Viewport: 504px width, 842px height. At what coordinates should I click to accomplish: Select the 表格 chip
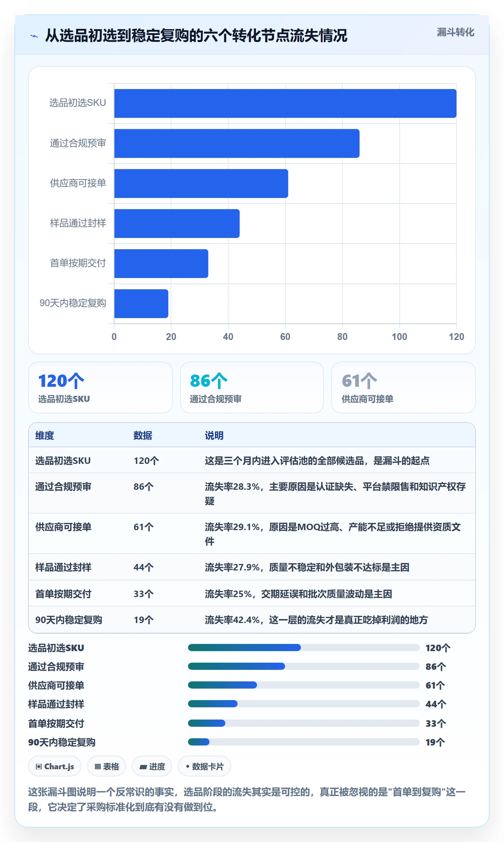pos(107,766)
